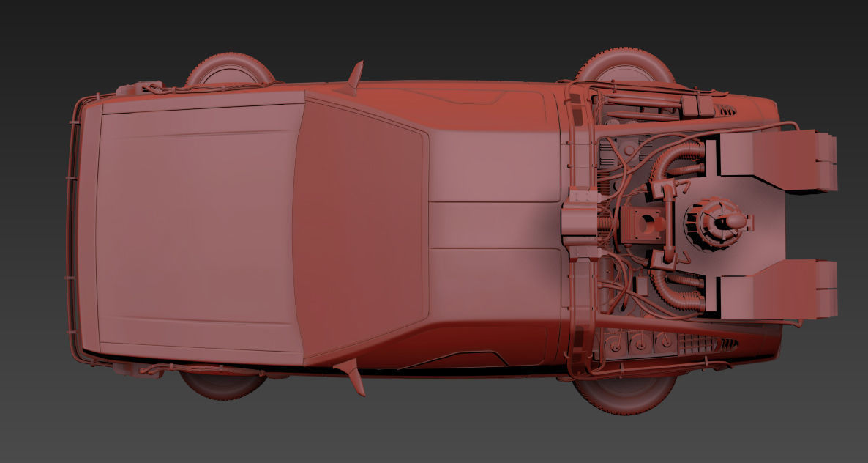The height and width of the screenshot is (463, 868).
Task: Select the side mirror at the top edge
Action: (356, 77)
